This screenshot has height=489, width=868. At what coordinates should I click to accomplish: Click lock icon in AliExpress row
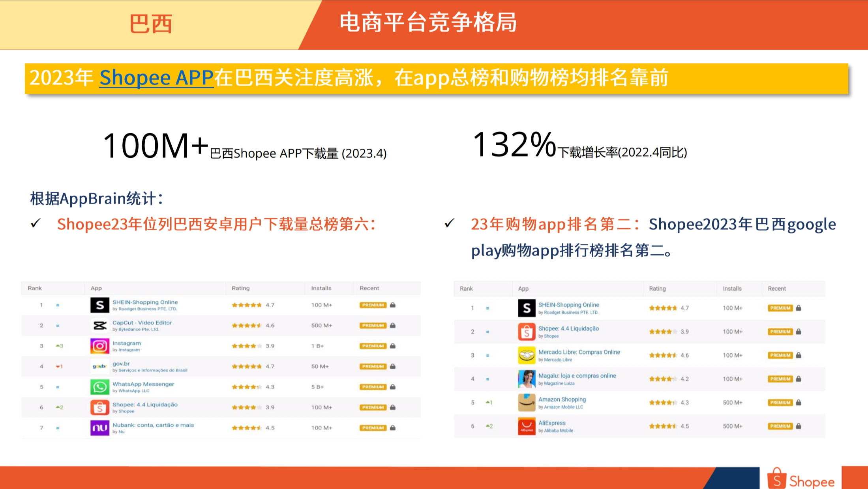799,426
